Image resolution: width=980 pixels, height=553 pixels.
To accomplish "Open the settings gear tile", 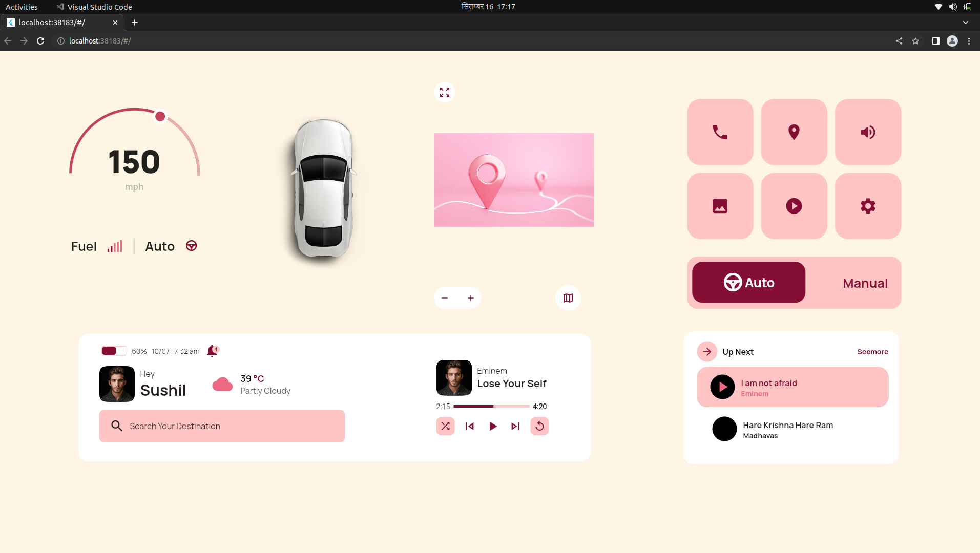I will point(867,206).
